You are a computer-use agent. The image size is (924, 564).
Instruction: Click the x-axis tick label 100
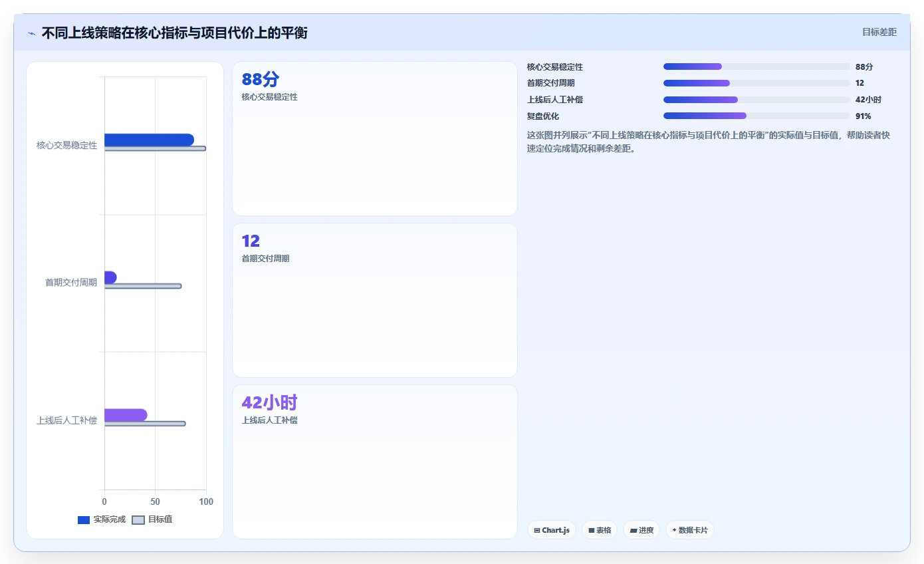(206, 501)
